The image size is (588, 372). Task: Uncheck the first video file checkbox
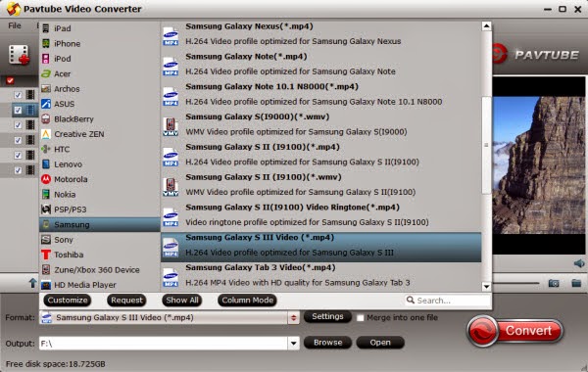point(18,95)
